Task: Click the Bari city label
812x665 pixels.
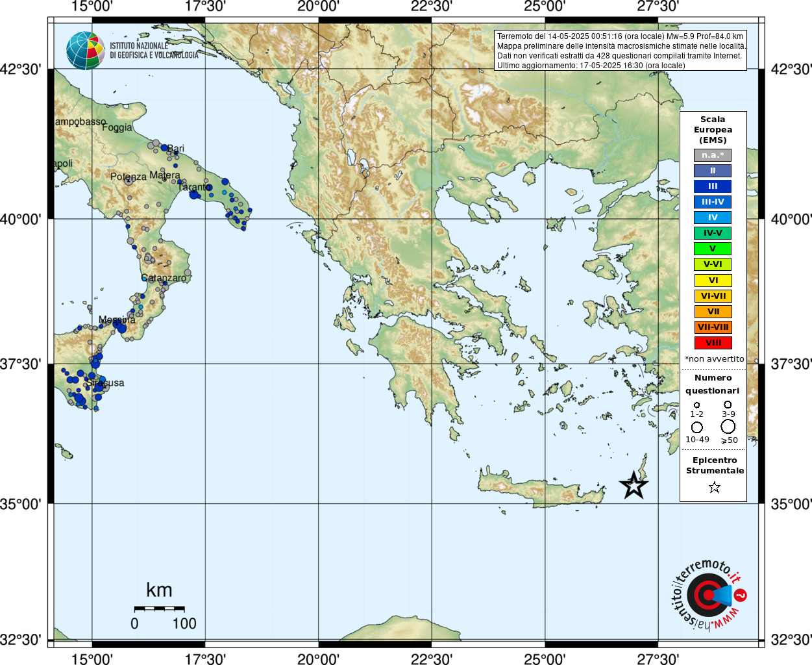Action: coord(176,149)
